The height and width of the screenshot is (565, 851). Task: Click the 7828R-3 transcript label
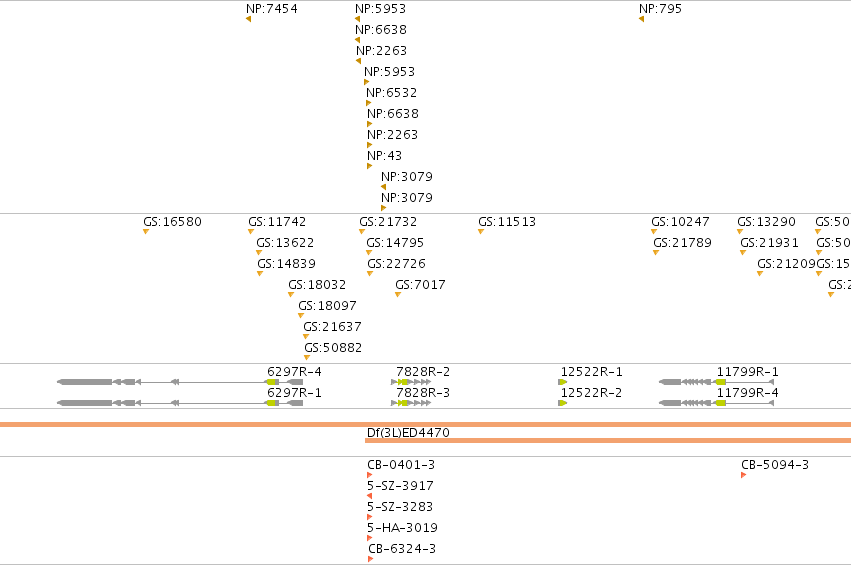coord(423,393)
